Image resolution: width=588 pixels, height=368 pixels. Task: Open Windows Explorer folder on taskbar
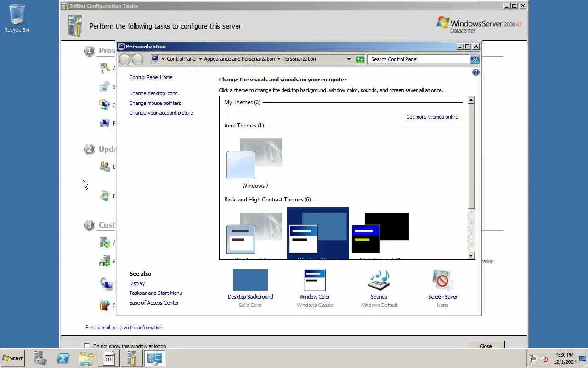(86, 358)
